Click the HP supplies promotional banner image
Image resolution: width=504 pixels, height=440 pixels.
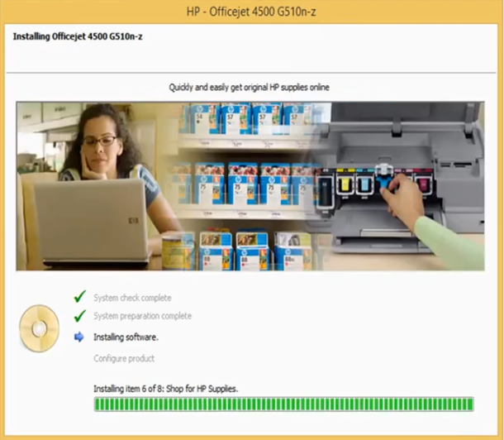click(250, 186)
